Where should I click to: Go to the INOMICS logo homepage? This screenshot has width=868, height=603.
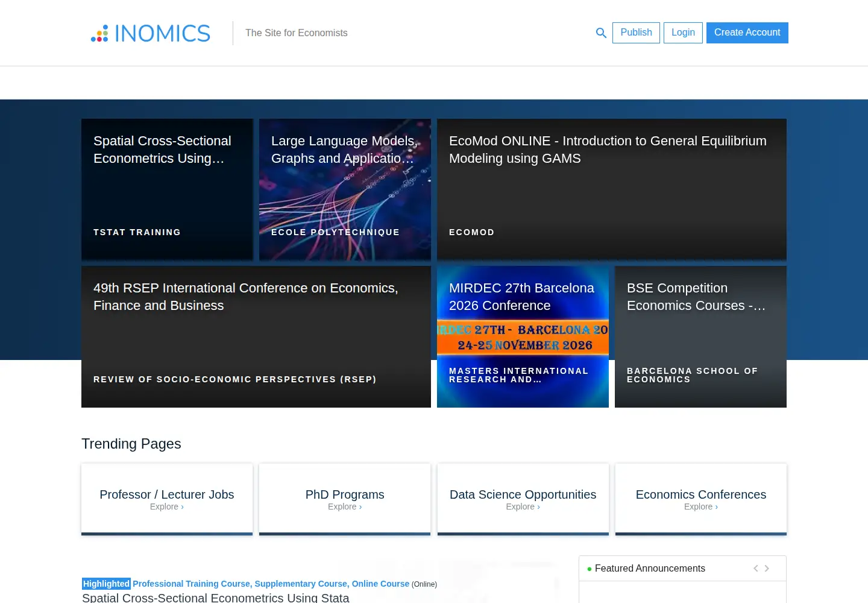coord(151,33)
